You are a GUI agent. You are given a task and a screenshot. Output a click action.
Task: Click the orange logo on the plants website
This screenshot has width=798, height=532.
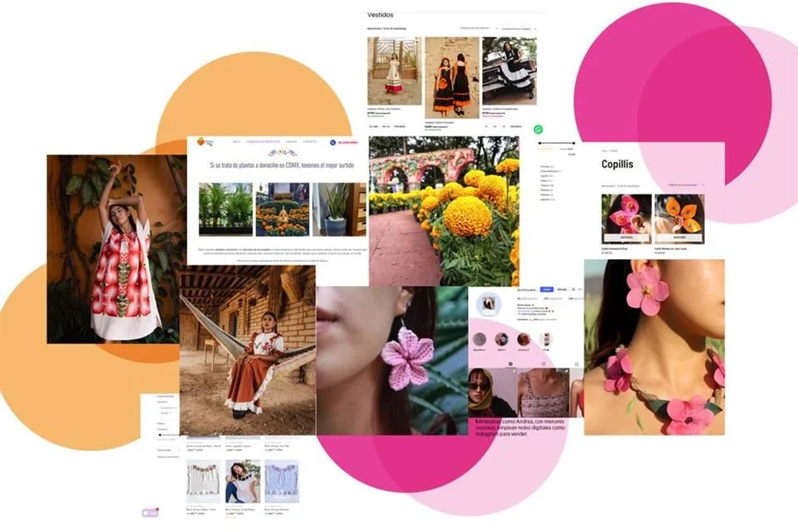(x=200, y=141)
